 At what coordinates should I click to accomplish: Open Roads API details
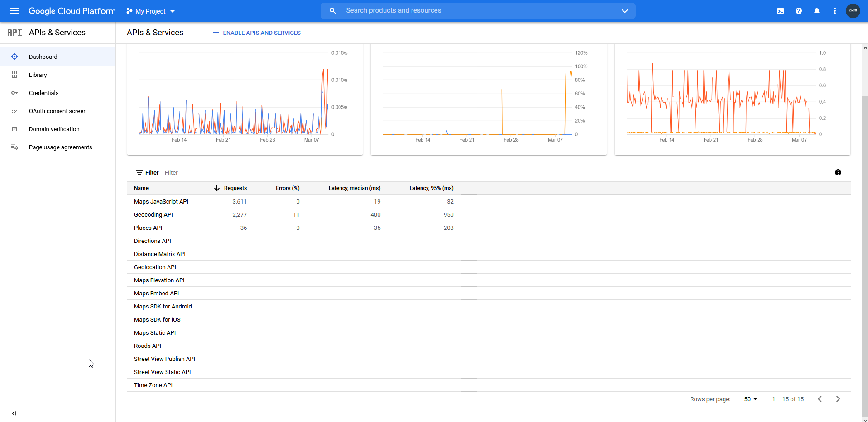(148, 346)
